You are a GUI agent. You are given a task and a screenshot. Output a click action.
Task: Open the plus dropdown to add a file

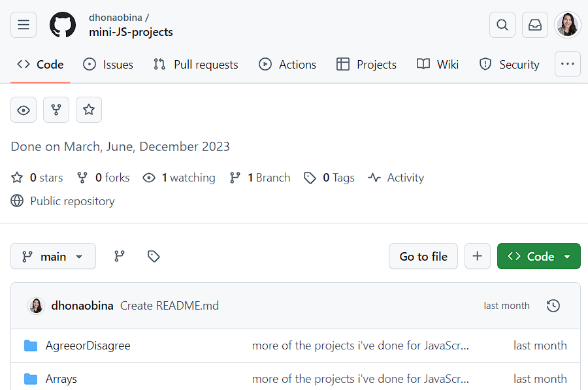coord(478,256)
